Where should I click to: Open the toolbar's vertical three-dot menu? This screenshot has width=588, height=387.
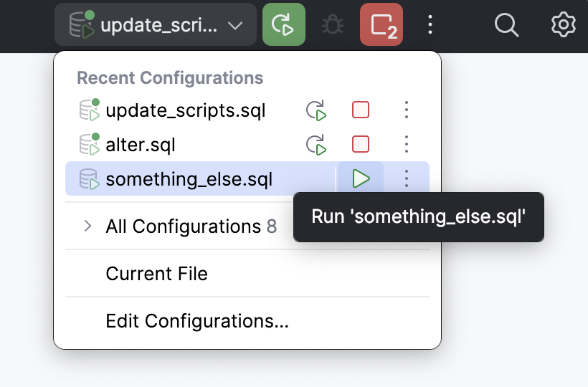pyautogui.click(x=430, y=25)
